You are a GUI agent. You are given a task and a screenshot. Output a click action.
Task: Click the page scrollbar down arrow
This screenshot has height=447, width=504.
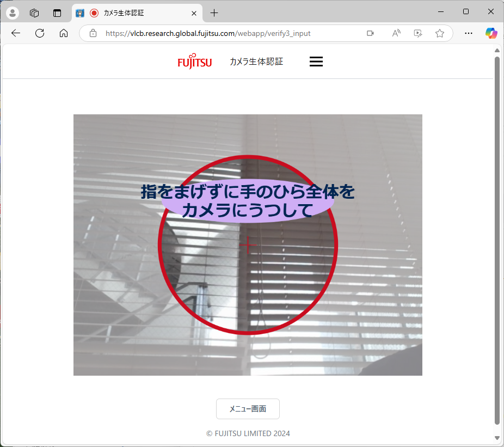497,438
